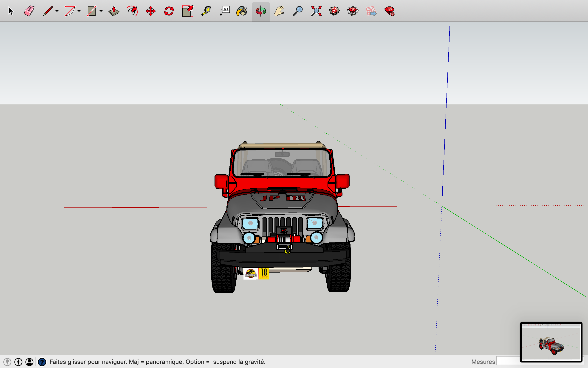This screenshot has height=368, width=588.
Task: Pick the pink Eraser tool
Action: (29, 11)
